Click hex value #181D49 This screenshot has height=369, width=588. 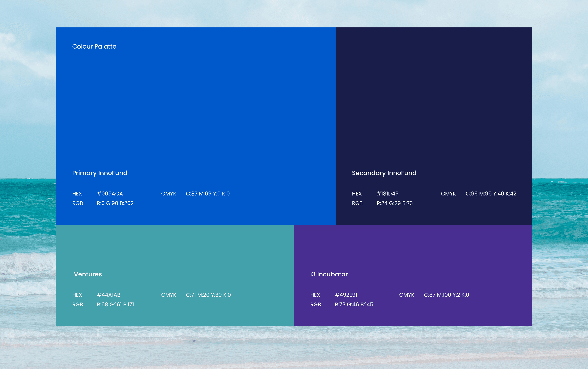387,194
